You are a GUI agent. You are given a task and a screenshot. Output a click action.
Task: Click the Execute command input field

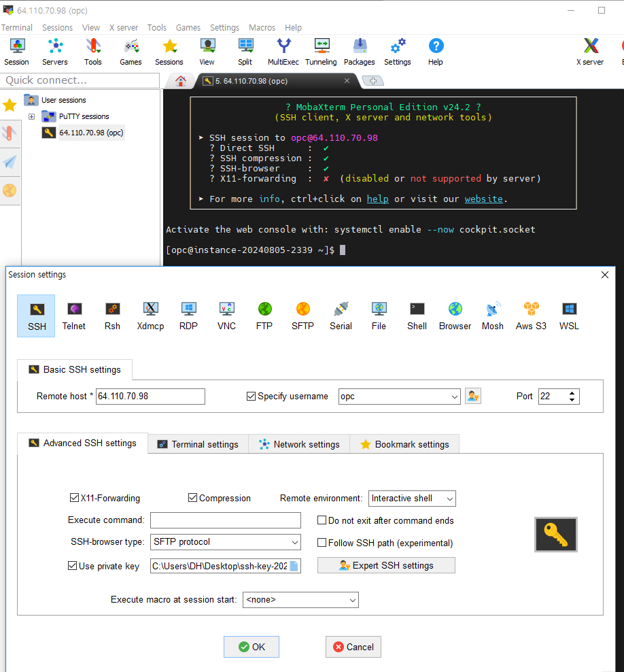tap(225, 520)
